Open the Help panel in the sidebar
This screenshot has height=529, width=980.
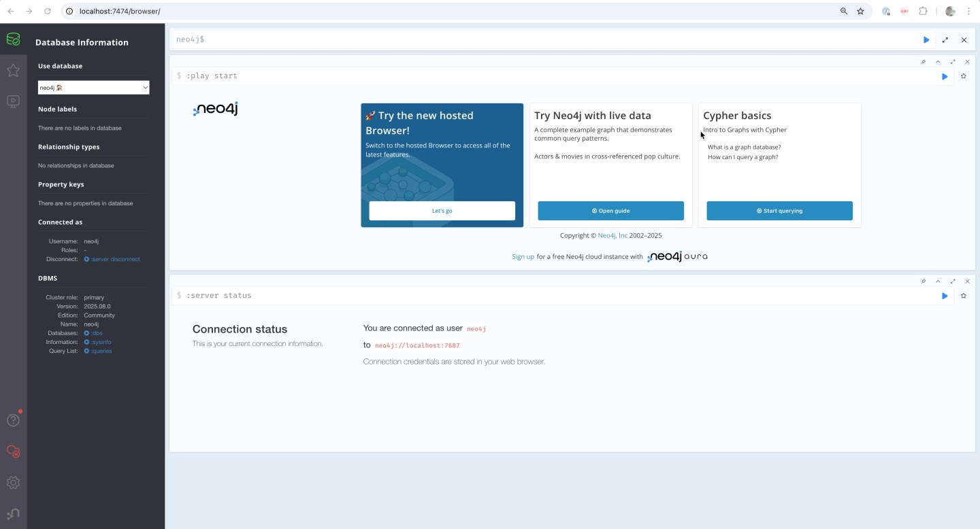coord(13,420)
